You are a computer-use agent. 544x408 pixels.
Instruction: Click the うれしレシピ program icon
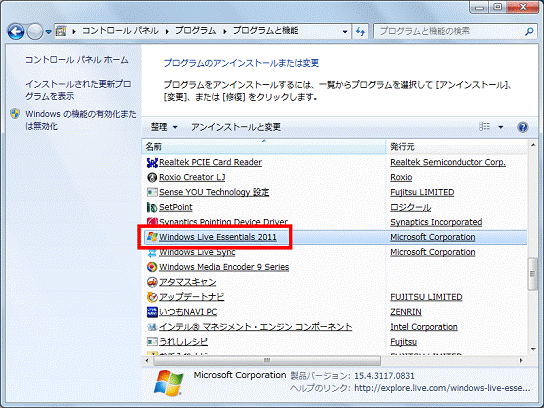click(152, 342)
